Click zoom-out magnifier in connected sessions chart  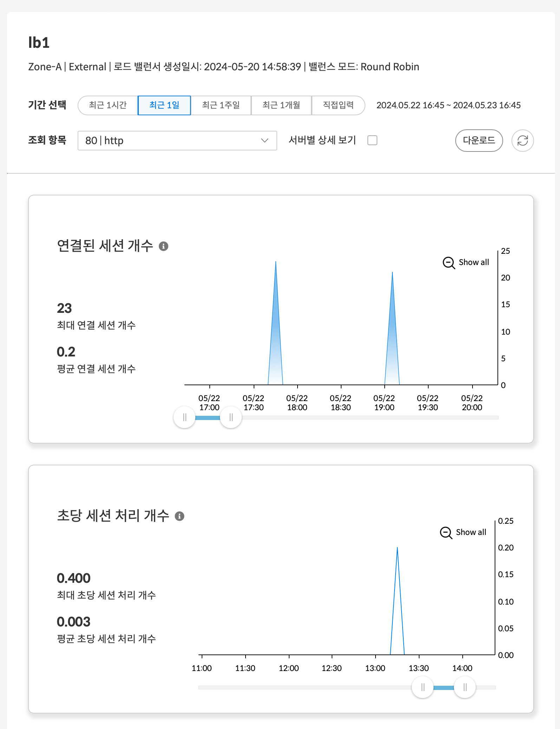pos(449,263)
